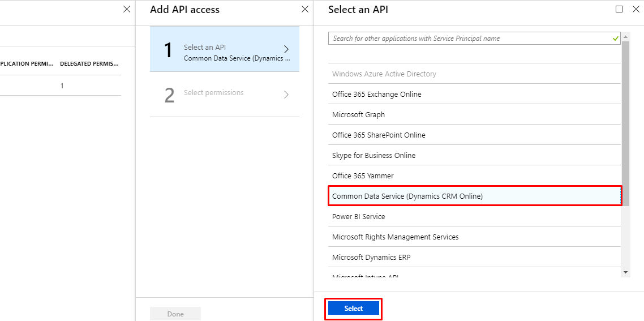Choose Skype for Business Online
This screenshot has width=644, height=321.
373,156
